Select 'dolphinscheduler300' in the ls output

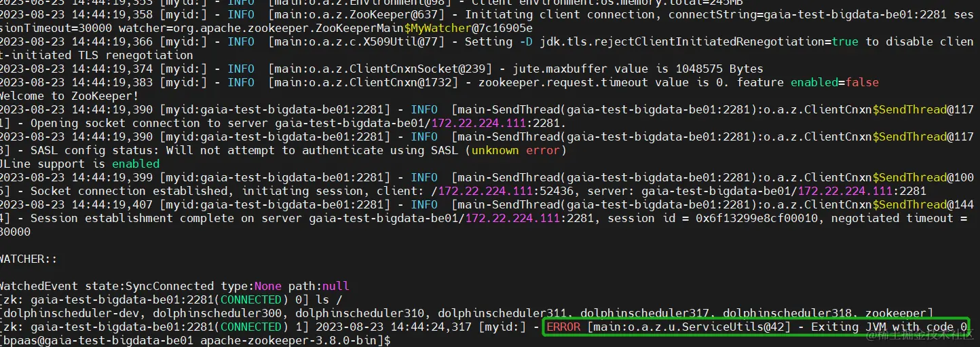tap(217, 313)
